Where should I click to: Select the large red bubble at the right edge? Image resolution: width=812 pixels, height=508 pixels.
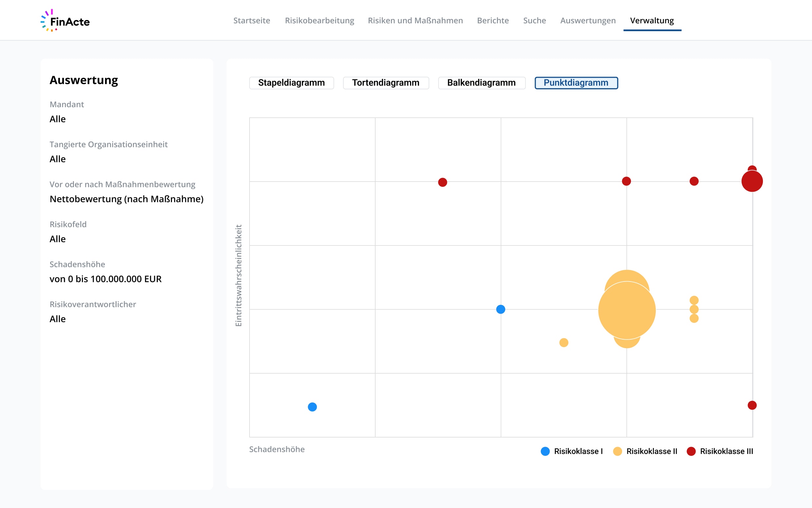tap(752, 181)
